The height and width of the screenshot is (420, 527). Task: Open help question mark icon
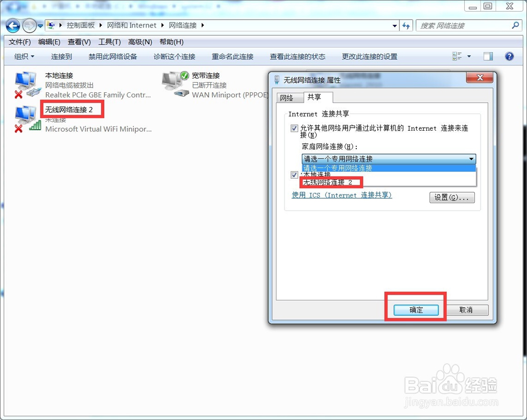(x=509, y=56)
